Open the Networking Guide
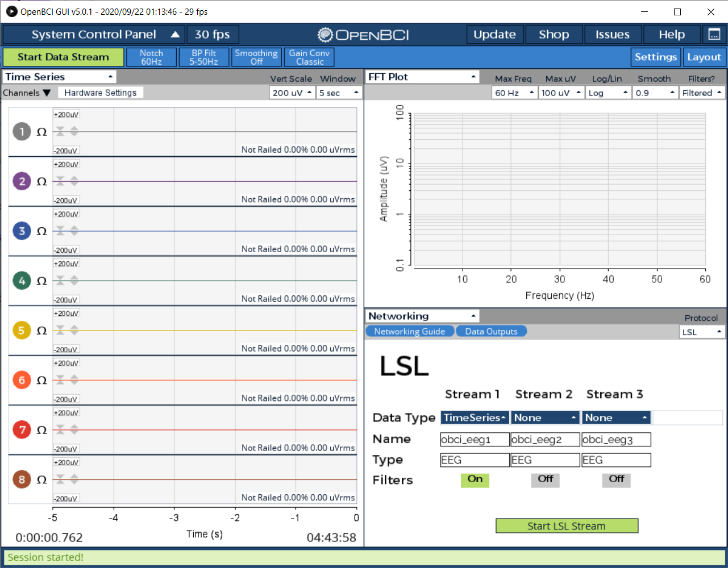 click(410, 331)
